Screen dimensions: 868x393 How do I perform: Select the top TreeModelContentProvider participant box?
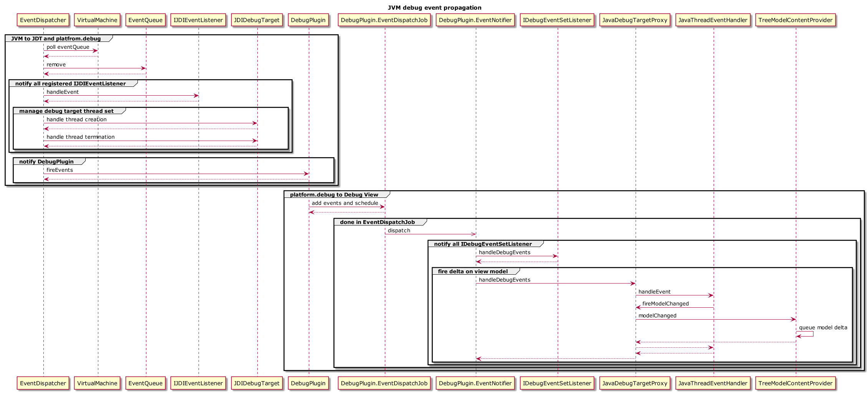[795, 20]
